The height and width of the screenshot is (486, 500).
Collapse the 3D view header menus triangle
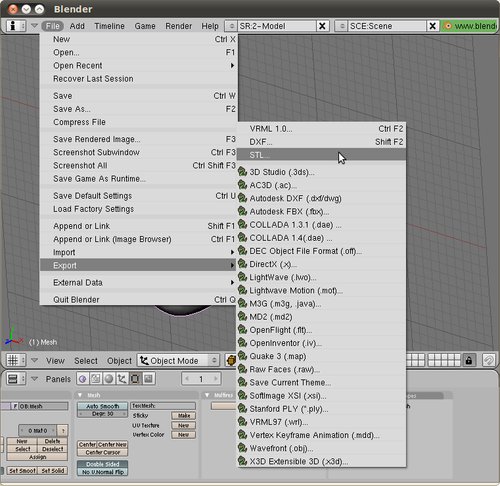pos(34,360)
